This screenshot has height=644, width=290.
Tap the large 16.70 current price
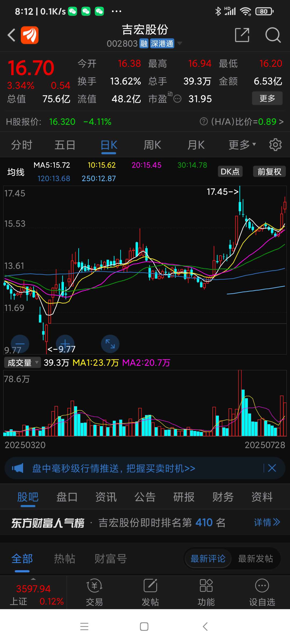click(x=31, y=68)
